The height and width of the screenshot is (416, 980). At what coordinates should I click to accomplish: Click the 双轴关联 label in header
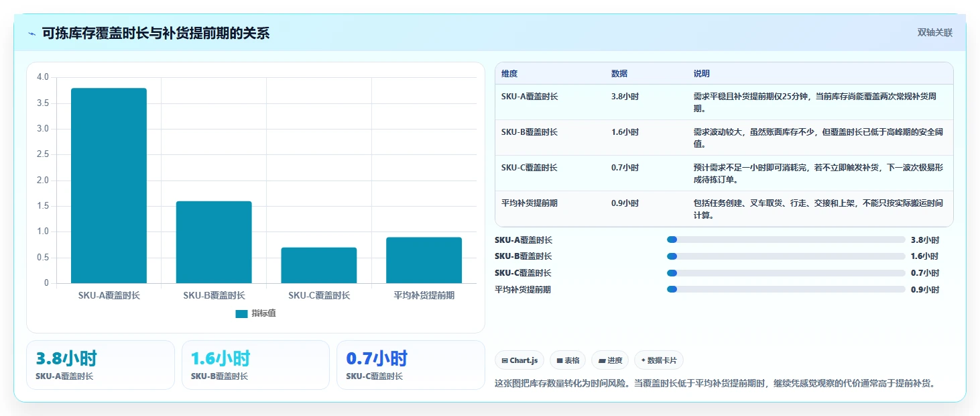(x=935, y=33)
